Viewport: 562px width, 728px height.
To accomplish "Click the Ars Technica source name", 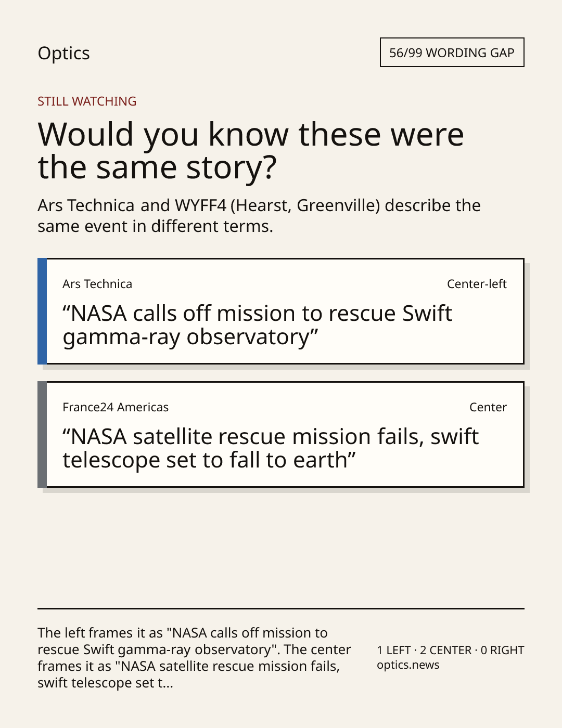I will [x=97, y=284].
